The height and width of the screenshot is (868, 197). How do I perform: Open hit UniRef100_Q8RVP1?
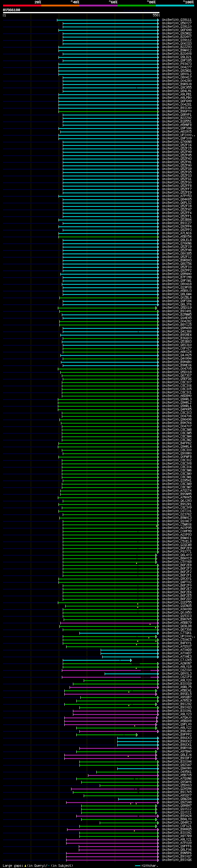pos(176,115)
